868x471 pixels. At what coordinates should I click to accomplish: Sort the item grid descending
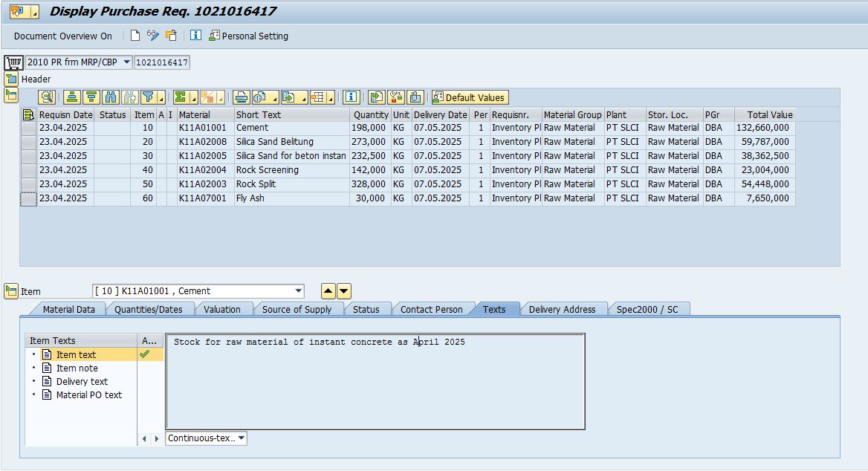[x=91, y=97]
